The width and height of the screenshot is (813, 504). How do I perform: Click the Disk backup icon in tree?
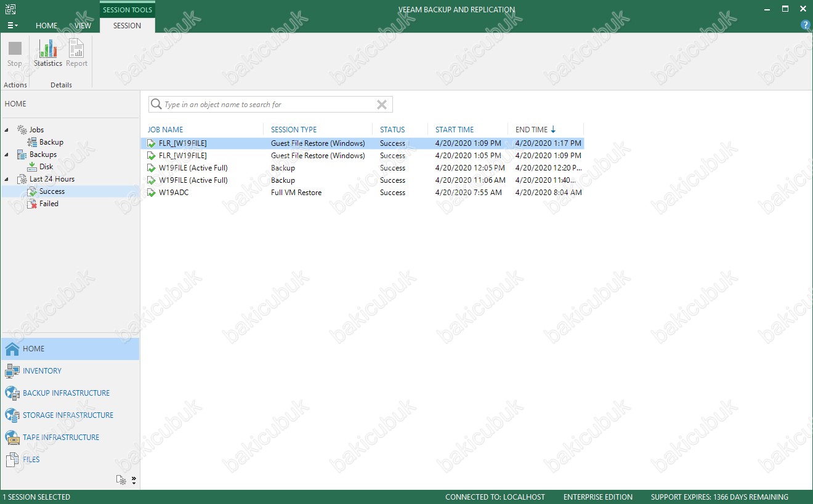32,167
